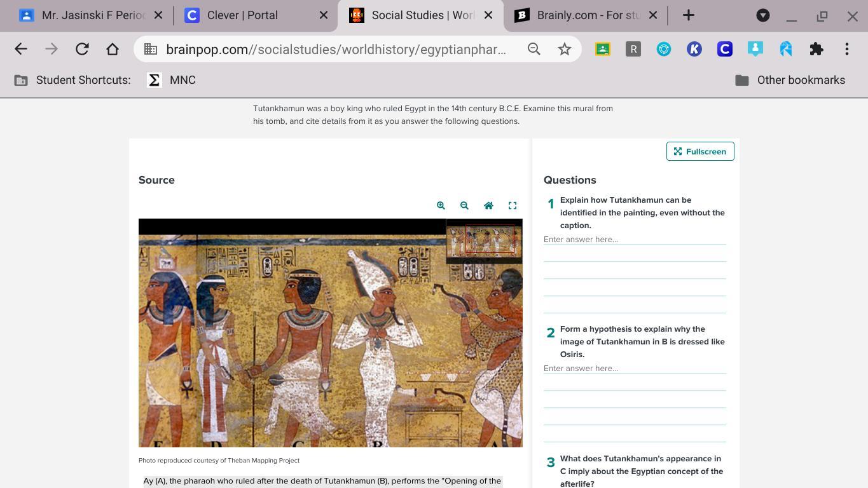Open Chrome three-dot menu
The width and height of the screenshot is (868, 488).
click(x=846, y=50)
